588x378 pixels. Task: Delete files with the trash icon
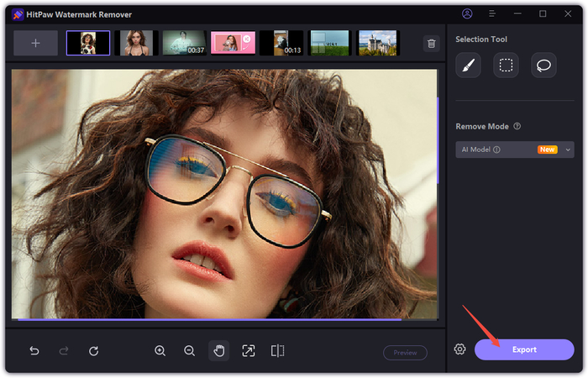(431, 44)
